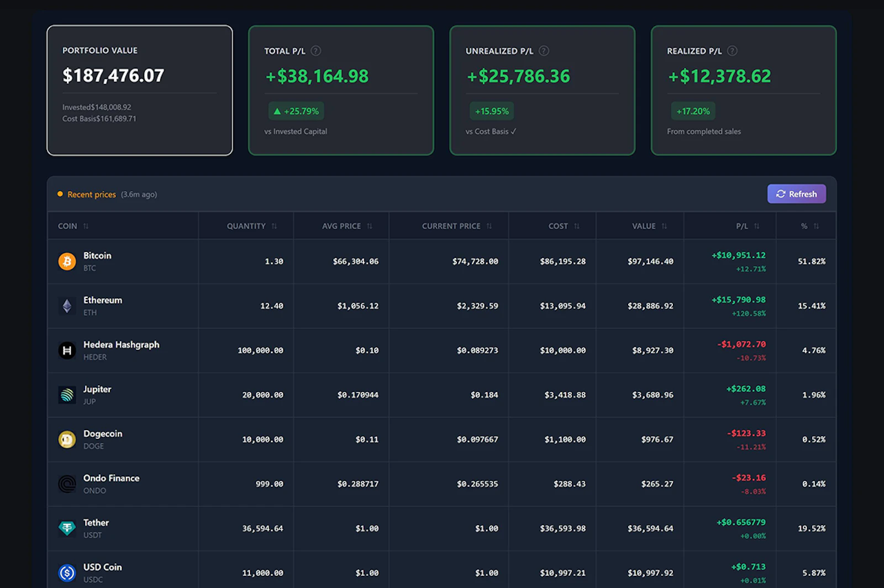Screen dimensions: 884x588
Task: Open the Jupiter row name
Action: pos(97,389)
